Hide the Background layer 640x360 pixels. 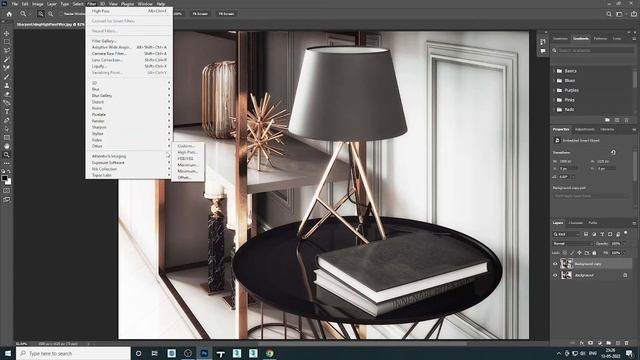(555, 276)
